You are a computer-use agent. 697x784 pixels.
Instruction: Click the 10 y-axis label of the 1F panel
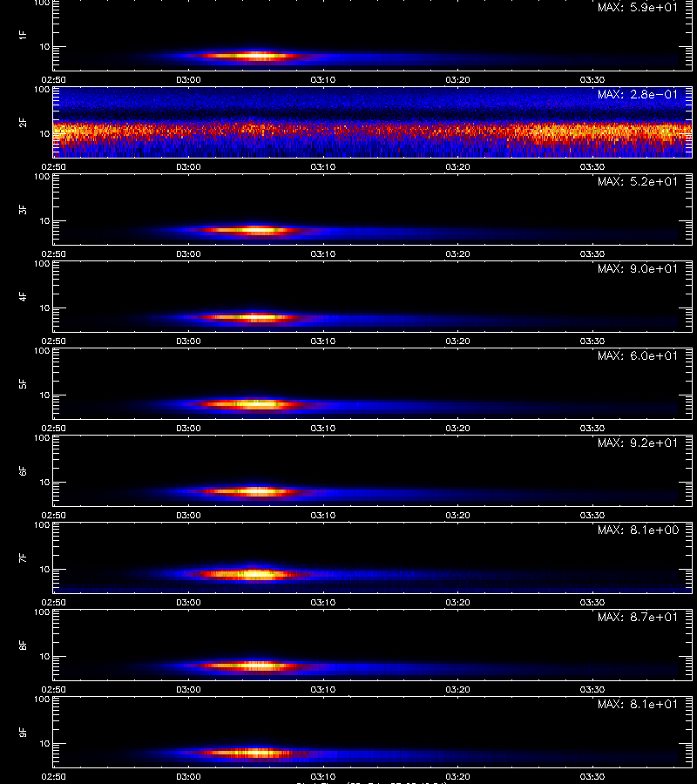[44, 47]
